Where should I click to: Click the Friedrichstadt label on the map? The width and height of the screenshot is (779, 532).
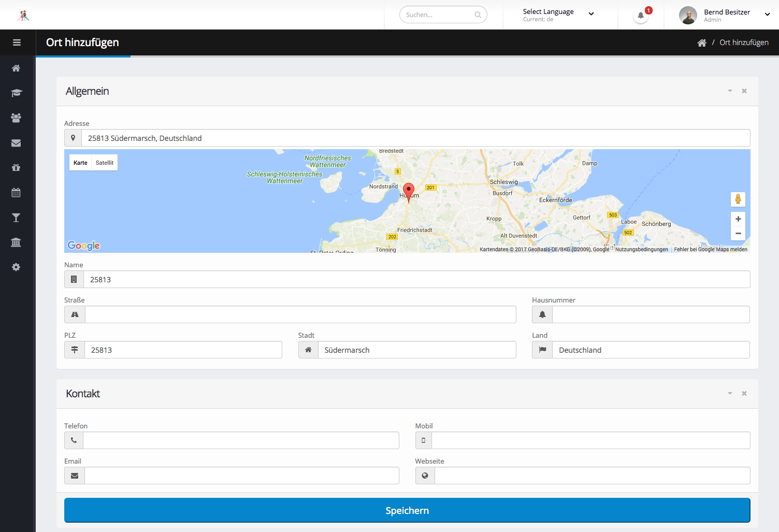point(414,230)
